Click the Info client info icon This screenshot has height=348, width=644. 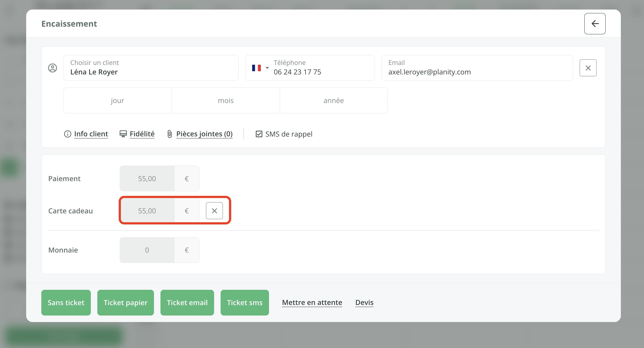click(x=67, y=134)
